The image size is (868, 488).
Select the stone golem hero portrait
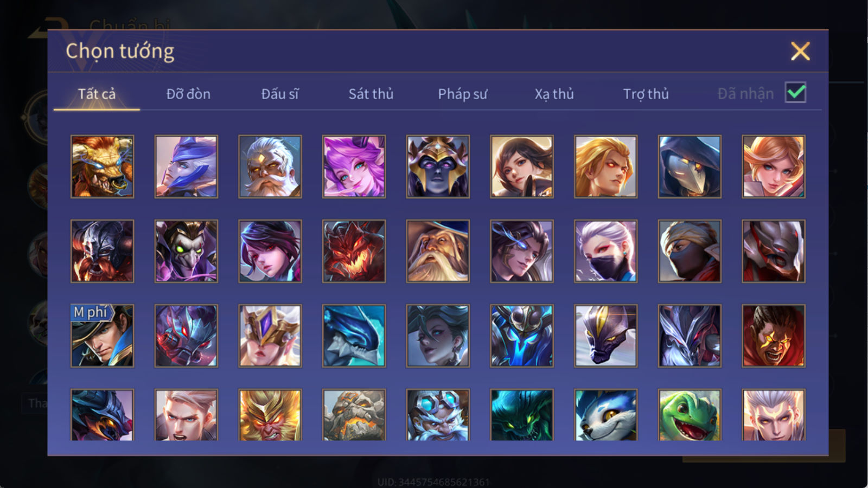pos(354,415)
